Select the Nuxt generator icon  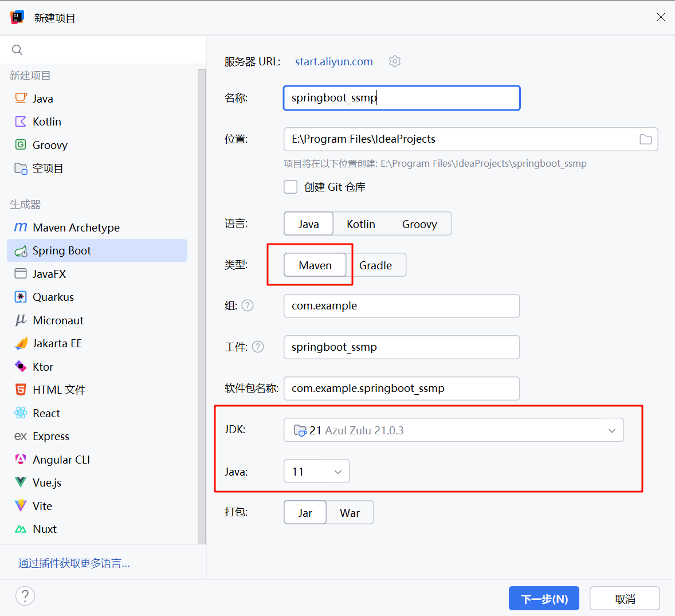[x=21, y=529]
